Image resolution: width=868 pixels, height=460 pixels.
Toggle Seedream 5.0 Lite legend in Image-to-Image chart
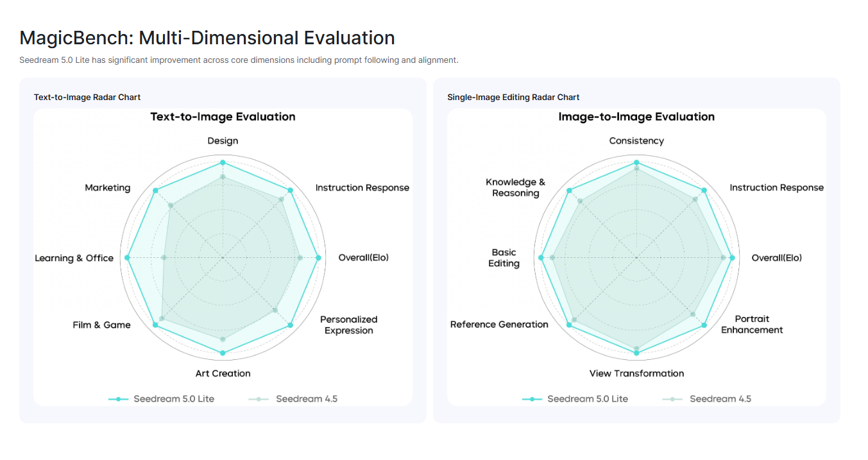pos(575,399)
